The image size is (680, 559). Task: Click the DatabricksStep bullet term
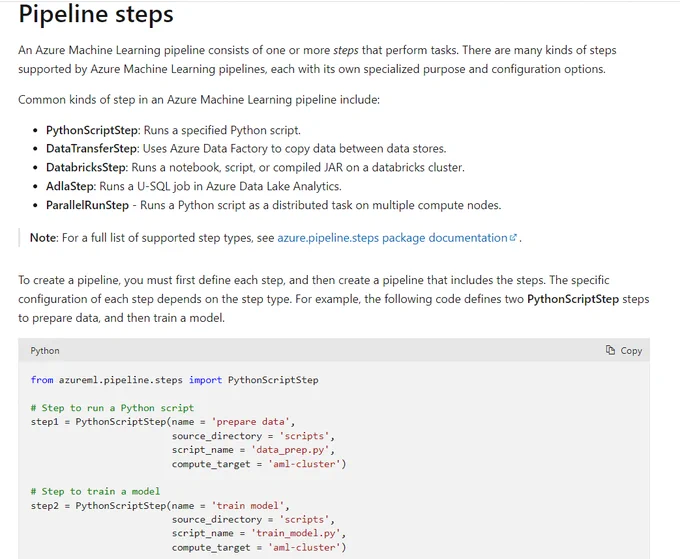coord(86,167)
